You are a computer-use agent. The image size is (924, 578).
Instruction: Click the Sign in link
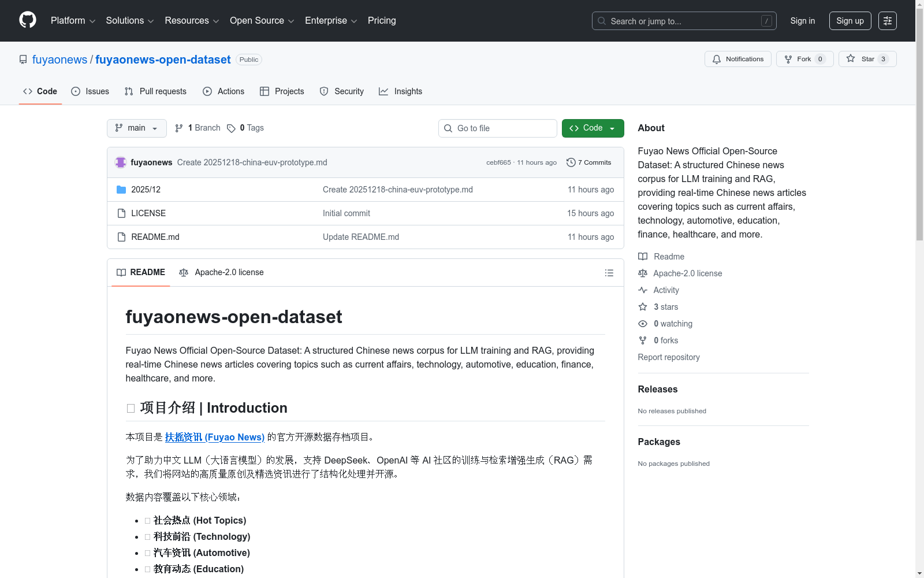coord(803,21)
